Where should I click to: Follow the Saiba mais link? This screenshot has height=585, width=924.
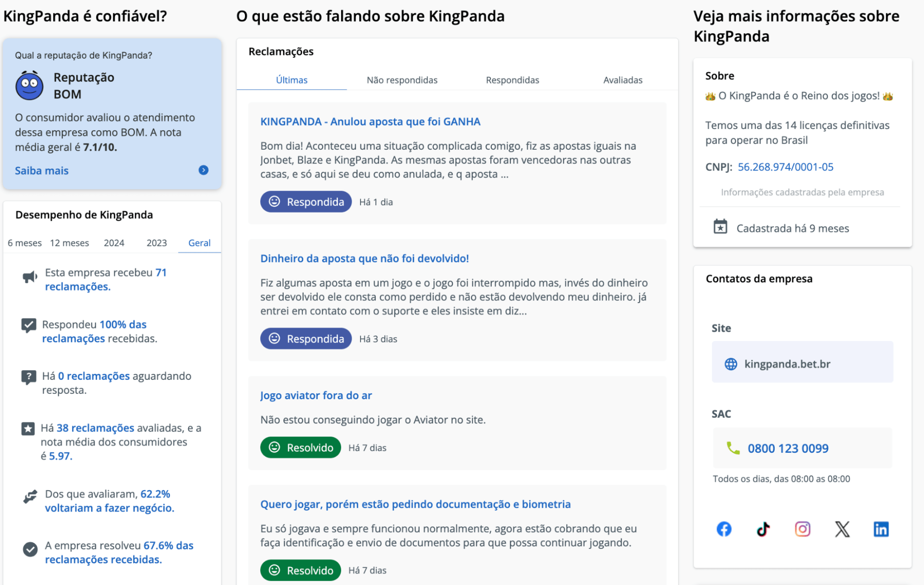pos(42,171)
